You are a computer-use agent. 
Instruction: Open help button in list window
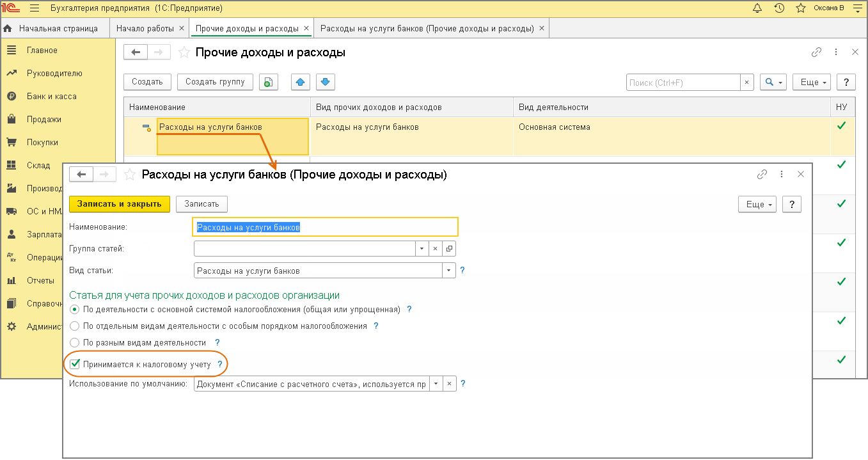(846, 83)
